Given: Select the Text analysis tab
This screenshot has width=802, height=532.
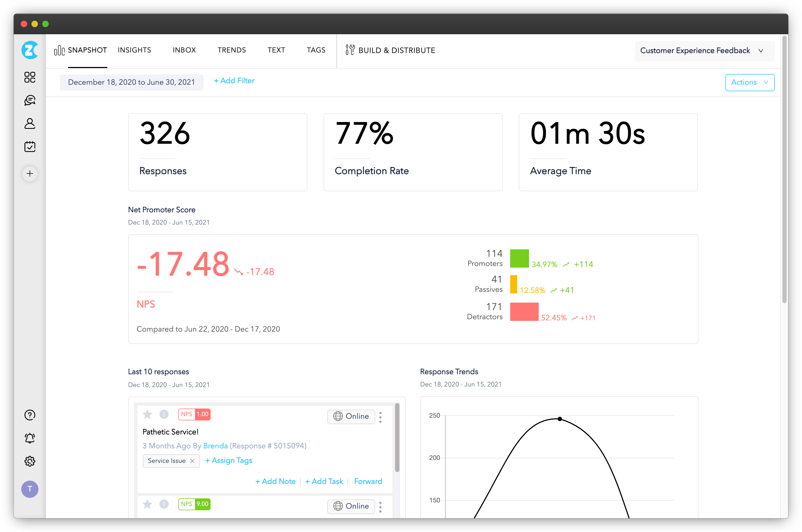Looking at the screenshot, I should (x=275, y=50).
